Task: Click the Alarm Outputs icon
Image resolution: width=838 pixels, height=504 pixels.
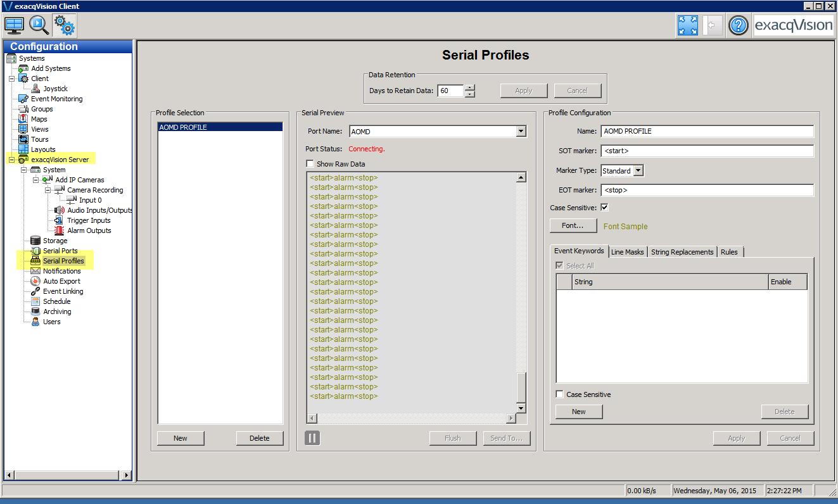Action: pyautogui.click(x=60, y=230)
